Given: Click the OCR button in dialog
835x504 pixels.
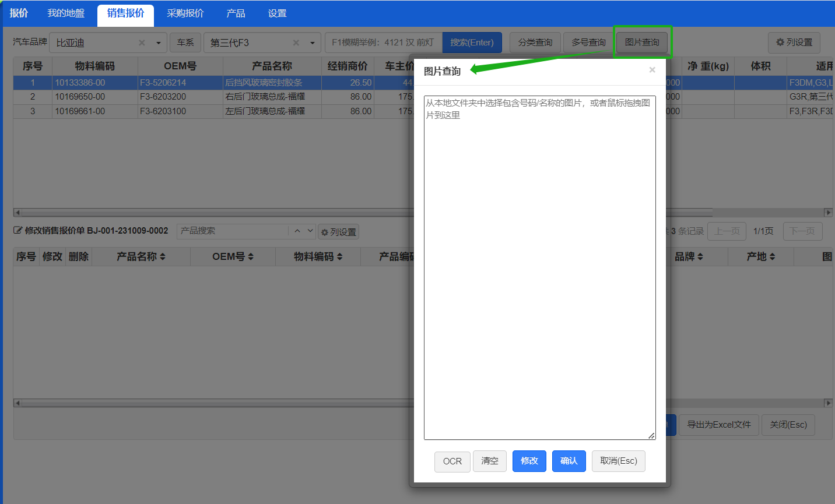Looking at the screenshot, I should tap(452, 461).
